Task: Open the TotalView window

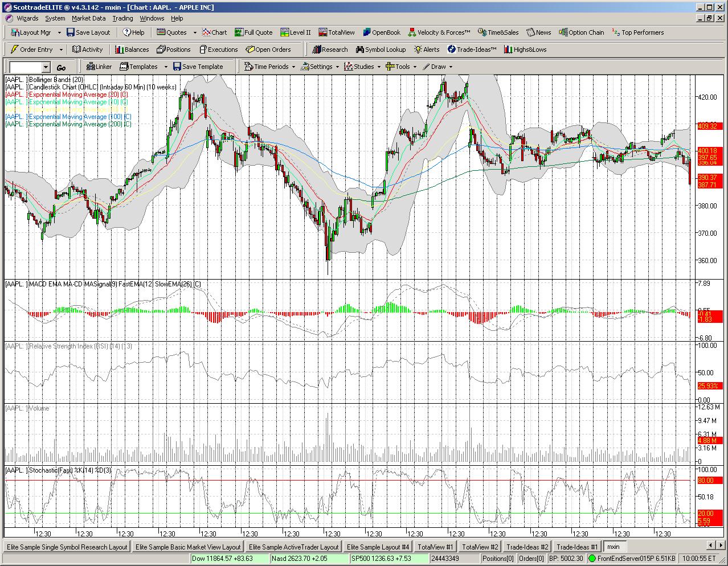Action: [x=337, y=32]
